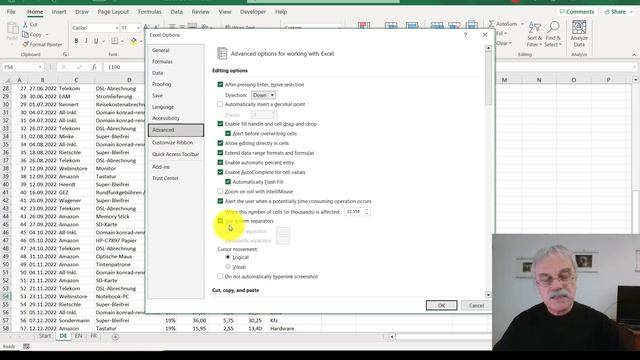Switch to the Insert ribbon tab
The height and width of the screenshot is (360, 640).
[59, 12]
